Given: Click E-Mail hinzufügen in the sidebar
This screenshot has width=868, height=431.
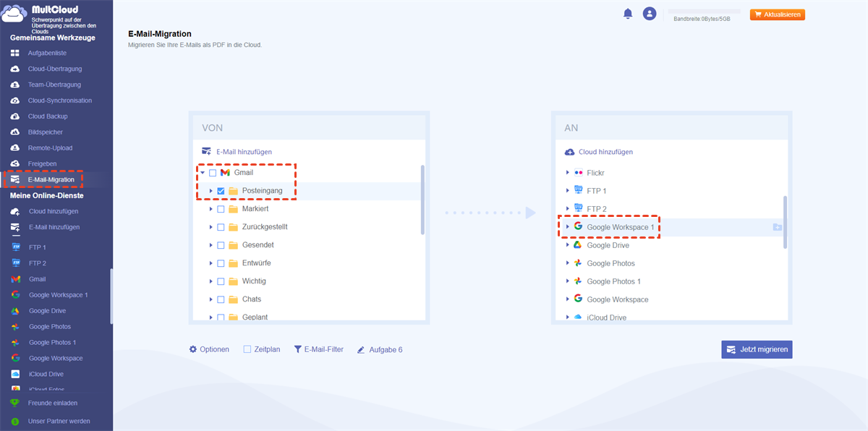Looking at the screenshot, I should tap(56, 227).
